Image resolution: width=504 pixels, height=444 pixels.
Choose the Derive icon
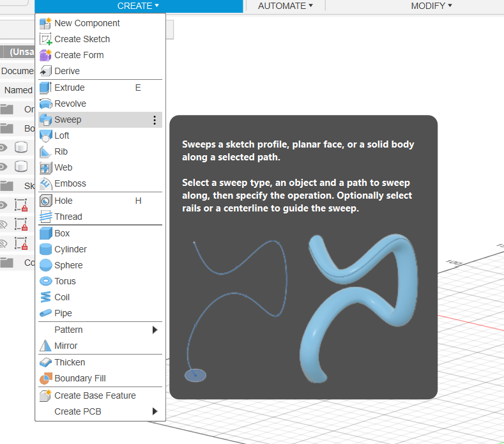(x=45, y=71)
